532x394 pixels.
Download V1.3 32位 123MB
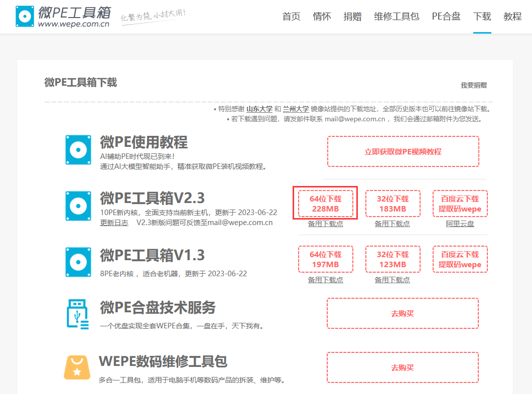click(392, 259)
